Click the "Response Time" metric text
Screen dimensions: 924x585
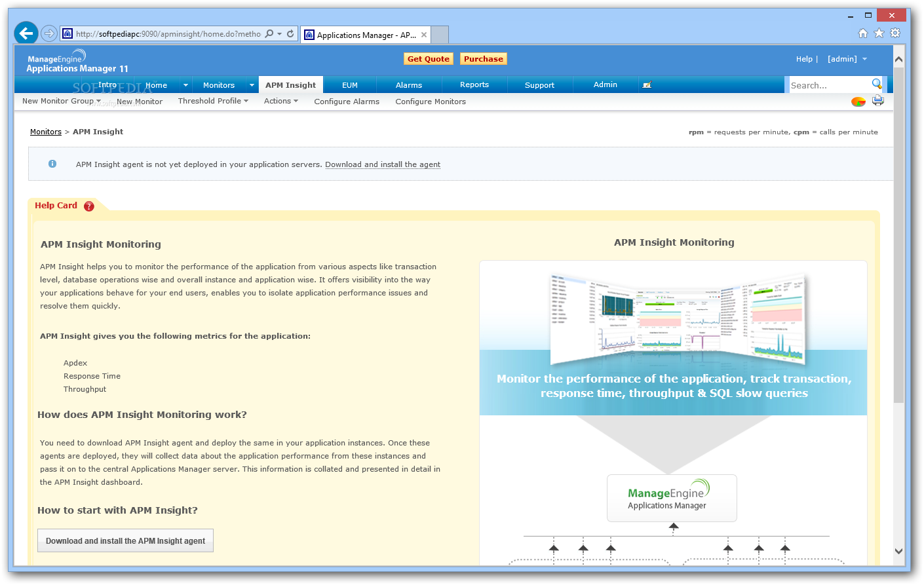(92, 376)
